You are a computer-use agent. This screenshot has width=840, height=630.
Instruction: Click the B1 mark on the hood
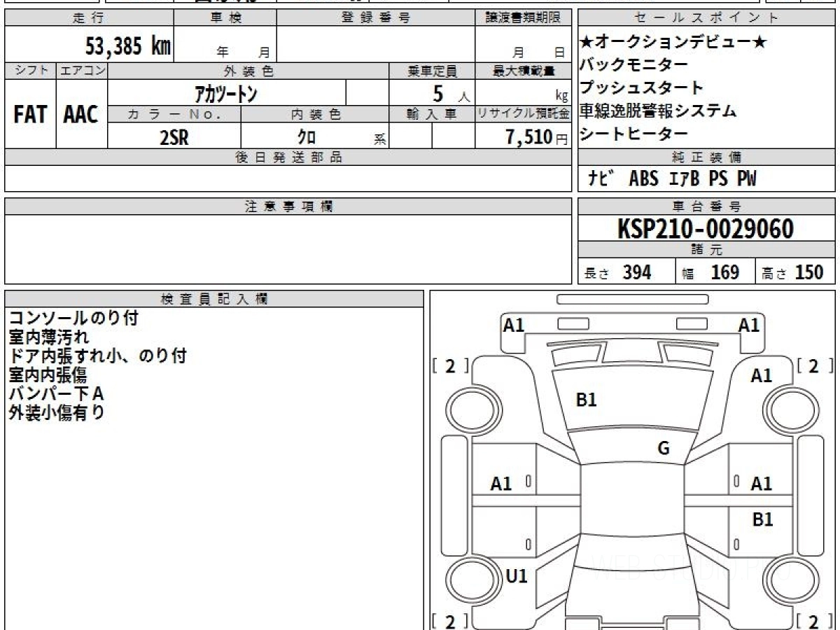pos(586,400)
